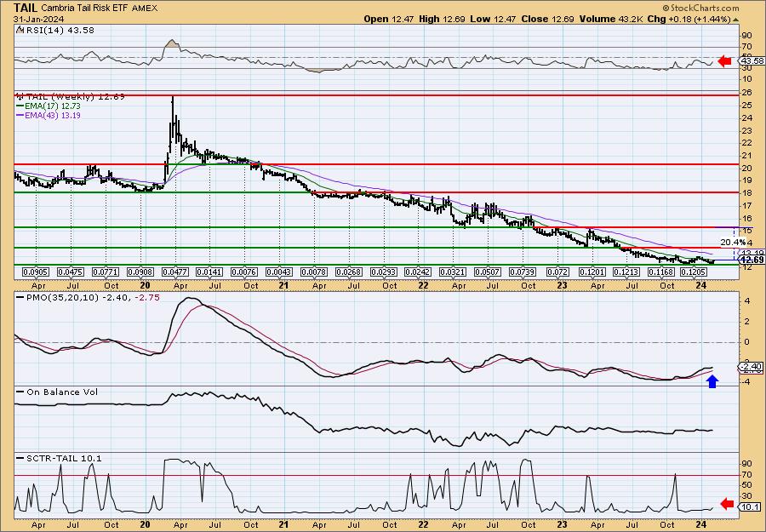The width and height of the screenshot is (766, 532).
Task: Click the On Balance Vol panel label
Action: pyautogui.click(x=62, y=392)
